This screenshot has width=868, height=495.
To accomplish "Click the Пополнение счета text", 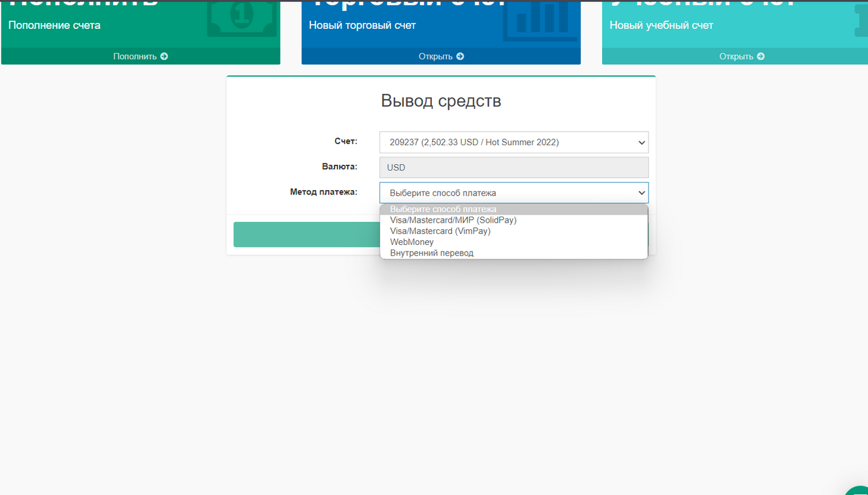I will [55, 26].
